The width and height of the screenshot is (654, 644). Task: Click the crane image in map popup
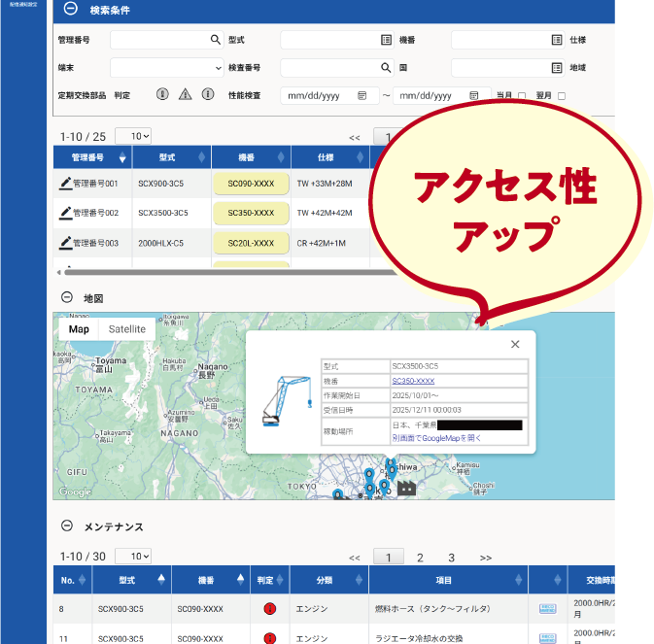[287, 401]
